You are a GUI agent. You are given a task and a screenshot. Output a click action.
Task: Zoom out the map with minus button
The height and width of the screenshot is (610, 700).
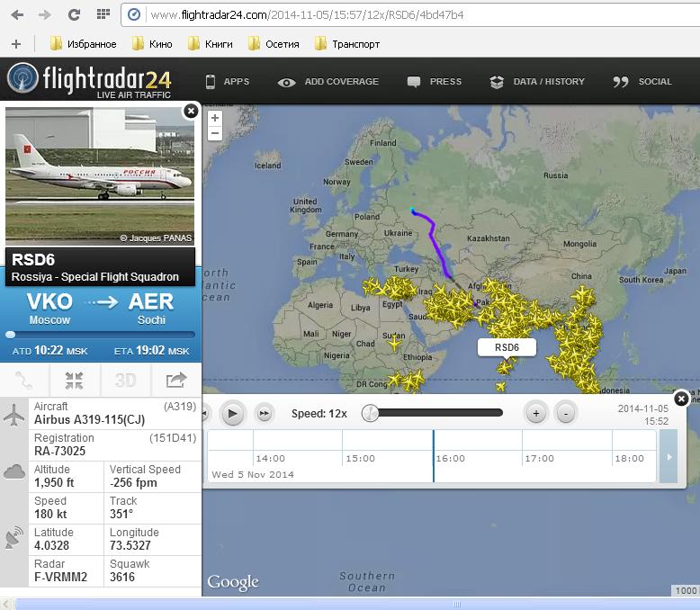click(x=215, y=132)
